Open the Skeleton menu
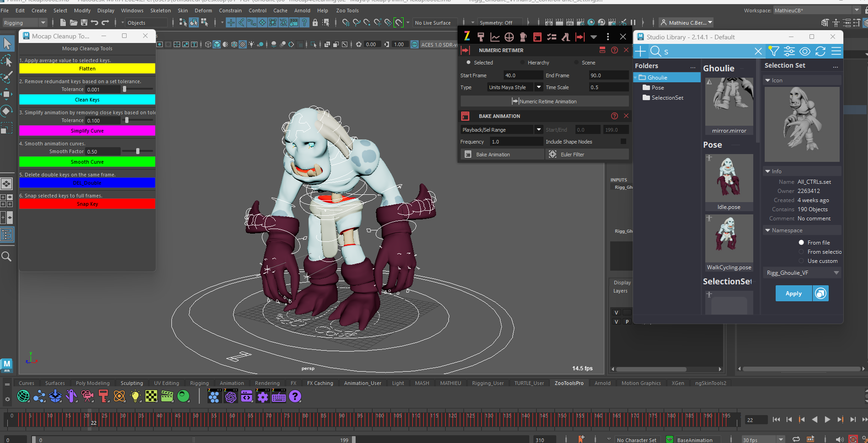 (x=160, y=11)
